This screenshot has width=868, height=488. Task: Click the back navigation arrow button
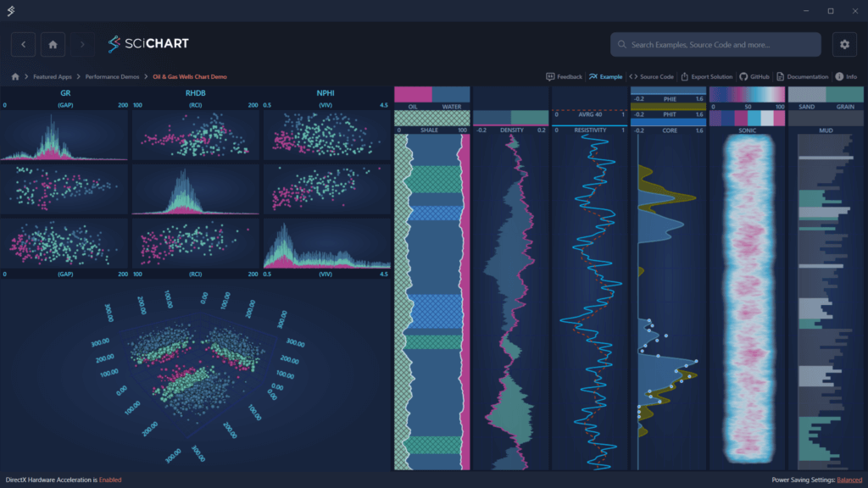pos(23,44)
